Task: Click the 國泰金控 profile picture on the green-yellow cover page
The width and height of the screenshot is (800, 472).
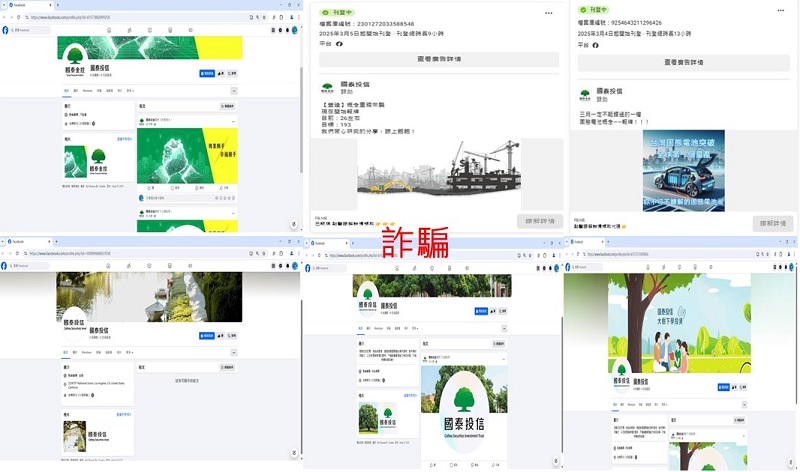Action: 75,62
